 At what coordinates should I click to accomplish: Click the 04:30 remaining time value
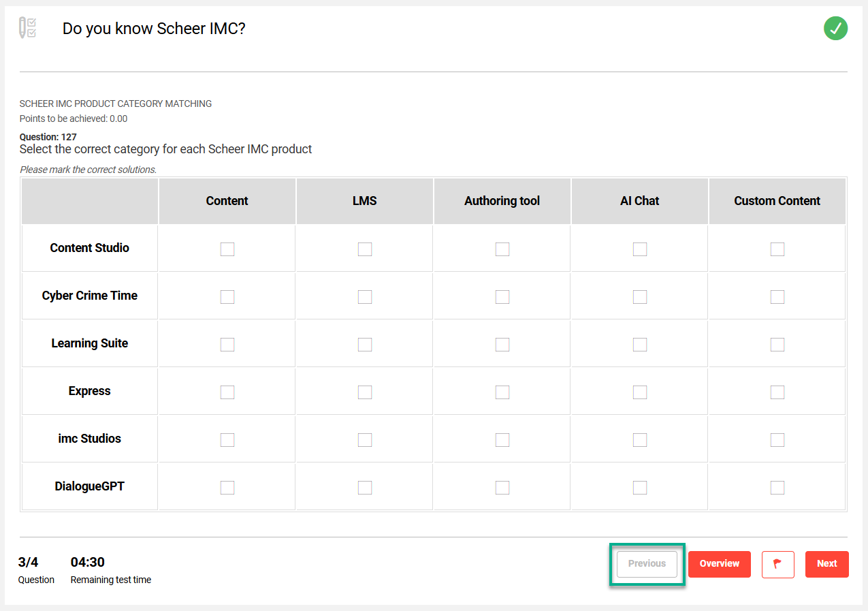tap(88, 562)
